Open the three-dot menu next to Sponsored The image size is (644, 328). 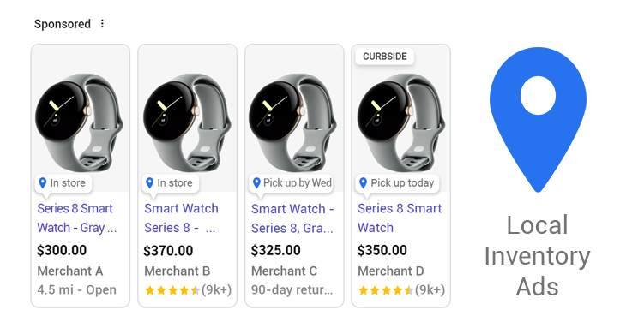tap(102, 24)
